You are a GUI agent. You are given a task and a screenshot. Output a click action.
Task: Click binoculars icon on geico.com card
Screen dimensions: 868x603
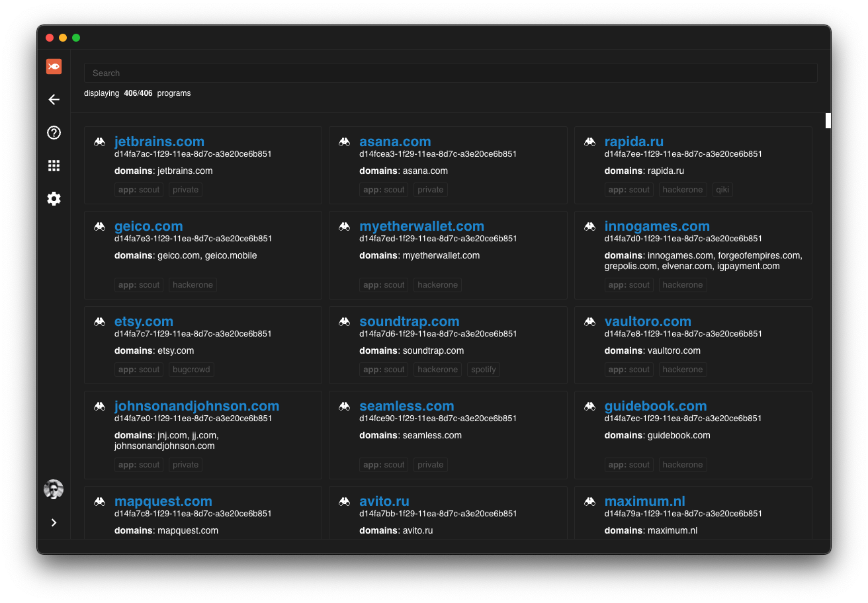(x=99, y=226)
